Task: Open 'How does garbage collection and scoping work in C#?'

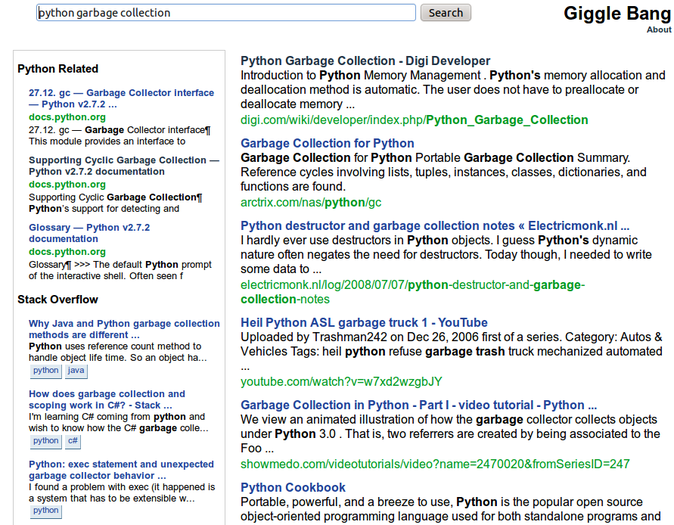Action: point(107,399)
